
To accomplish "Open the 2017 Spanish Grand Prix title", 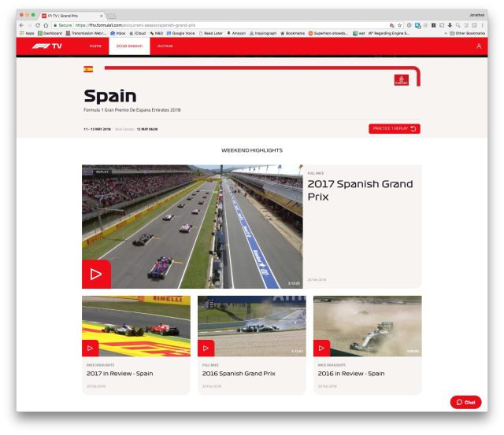I will [x=359, y=190].
